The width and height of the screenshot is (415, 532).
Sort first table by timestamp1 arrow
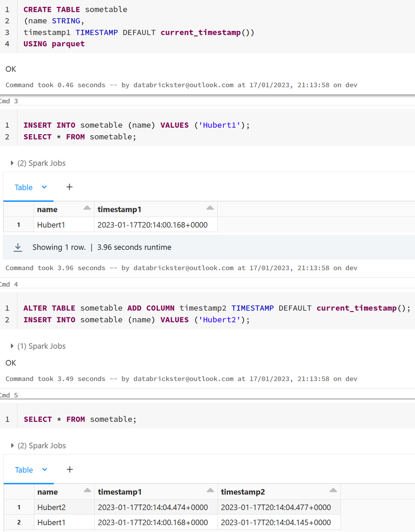(x=210, y=208)
